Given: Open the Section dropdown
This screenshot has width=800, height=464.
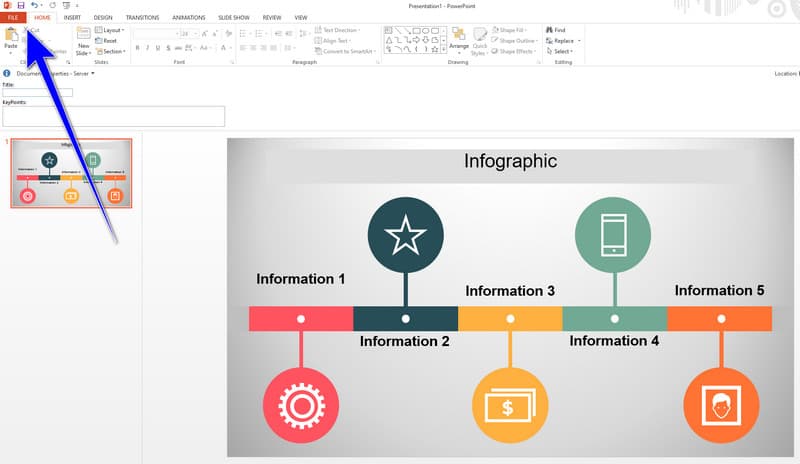Looking at the screenshot, I should coord(110,52).
